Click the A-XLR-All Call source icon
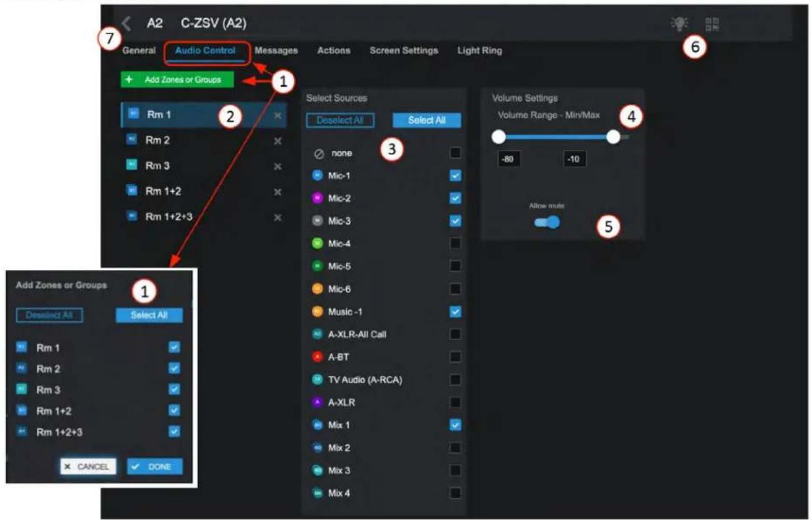This screenshot has width=812, height=520. [x=318, y=334]
